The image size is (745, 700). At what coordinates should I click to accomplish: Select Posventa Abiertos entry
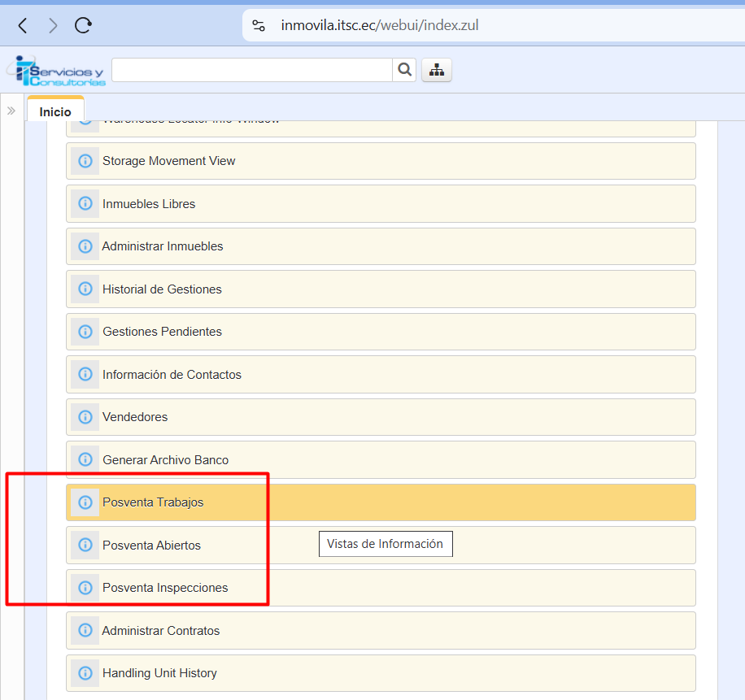pos(151,546)
